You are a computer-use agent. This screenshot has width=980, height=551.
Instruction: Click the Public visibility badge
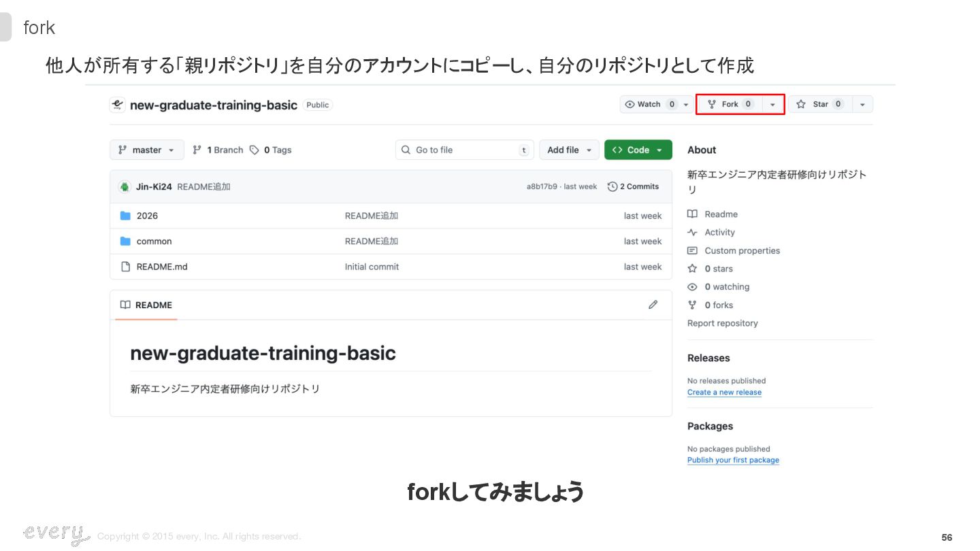tap(317, 105)
